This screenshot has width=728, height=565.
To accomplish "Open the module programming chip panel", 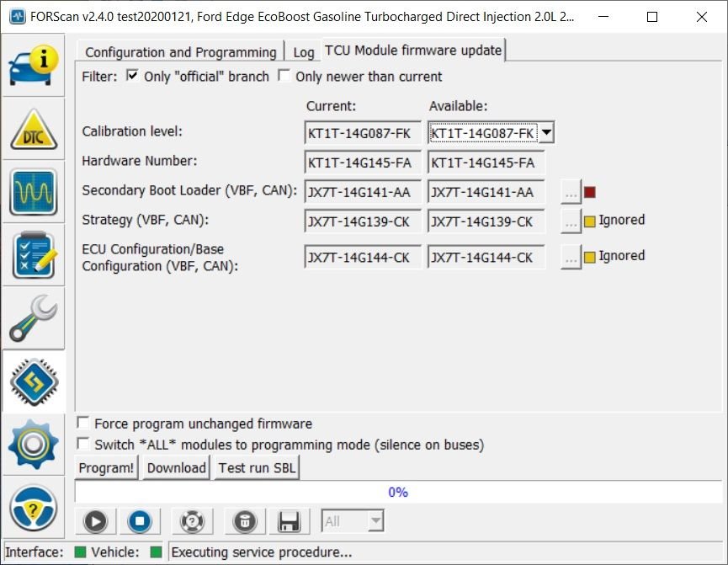I will tap(34, 381).
